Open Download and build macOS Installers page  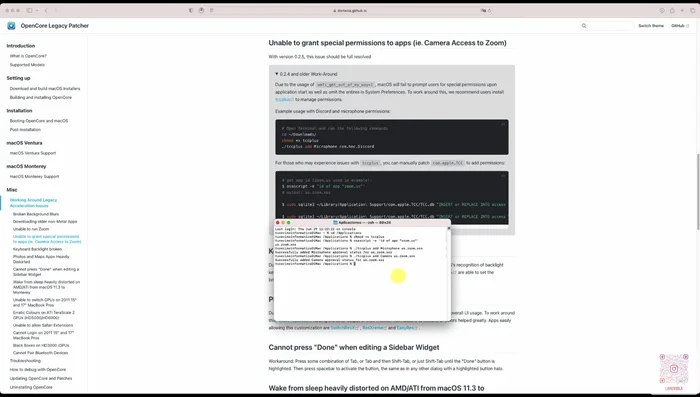click(x=45, y=89)
